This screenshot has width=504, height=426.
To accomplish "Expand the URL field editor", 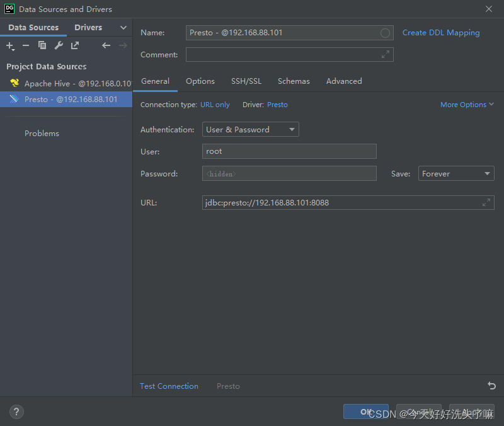I will coord(486,202).
